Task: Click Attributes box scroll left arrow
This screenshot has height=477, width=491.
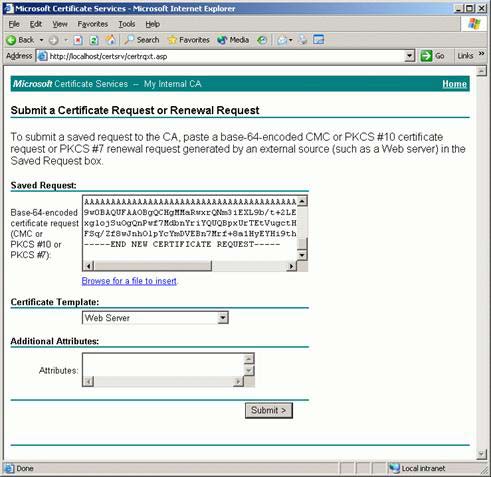Action: click(89, 382)
